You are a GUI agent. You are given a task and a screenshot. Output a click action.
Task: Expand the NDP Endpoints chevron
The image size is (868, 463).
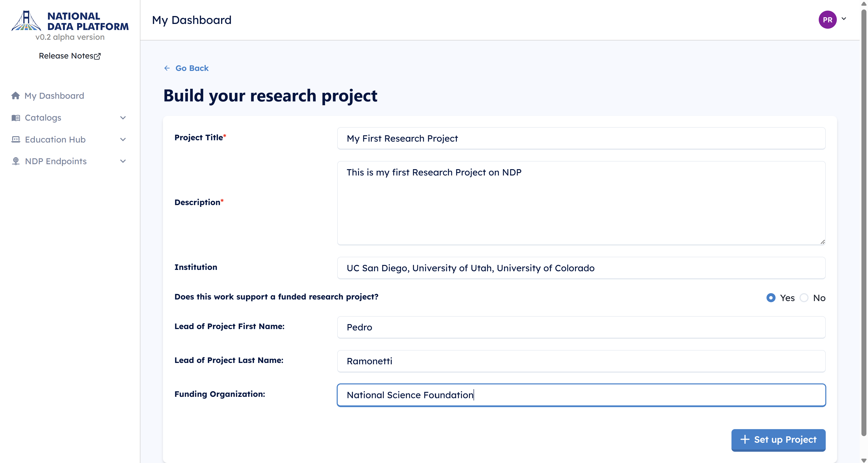(123, 161)
